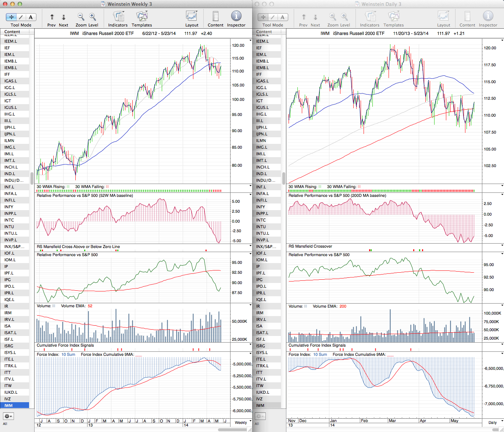The width and height of the screenshot is (504, 432).
Task: Click Weekly sidebar divider handle
Action: coord(32,178)
